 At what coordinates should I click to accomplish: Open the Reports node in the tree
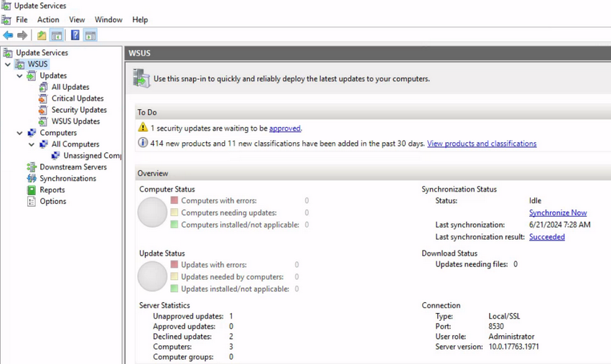[52, 190]
